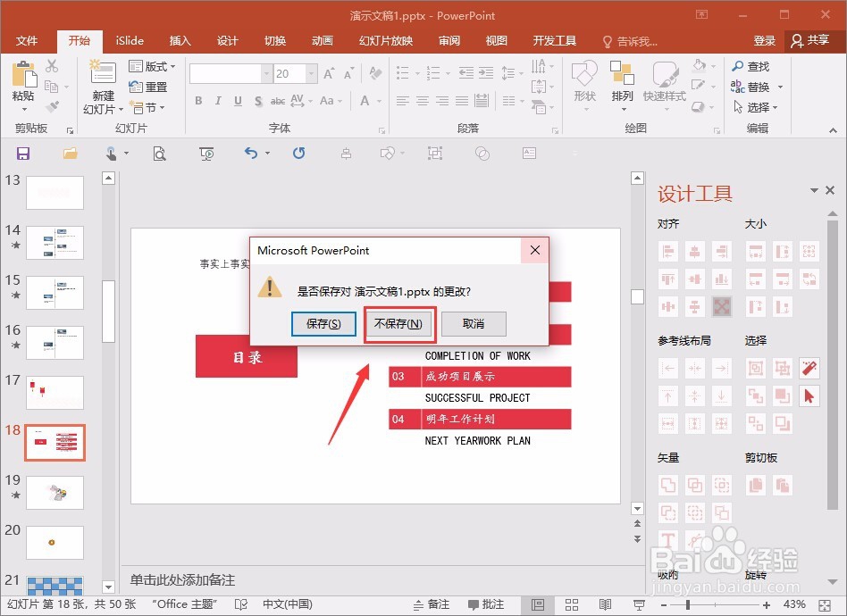The image size is (847, 616).
Task: Open the 节 (Section) dropdown
Action: pos(147,108)
